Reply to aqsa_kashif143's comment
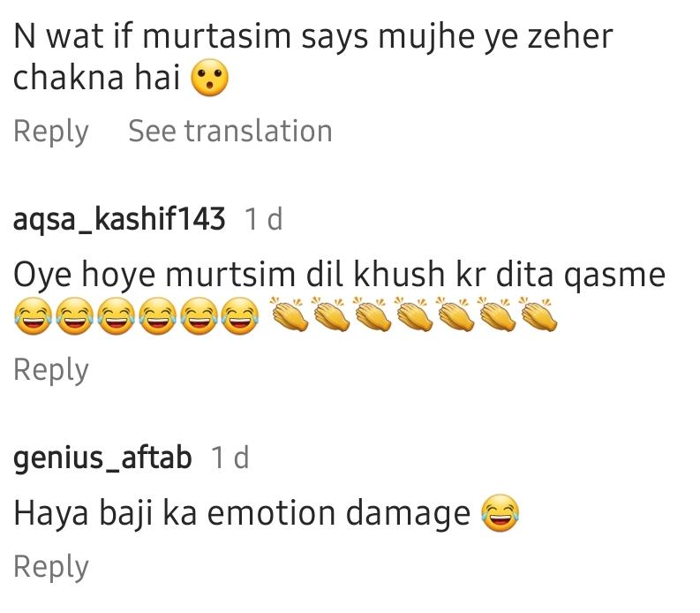Image resolution: width=700 pixels, height=613 pixels. coord(51,370)
